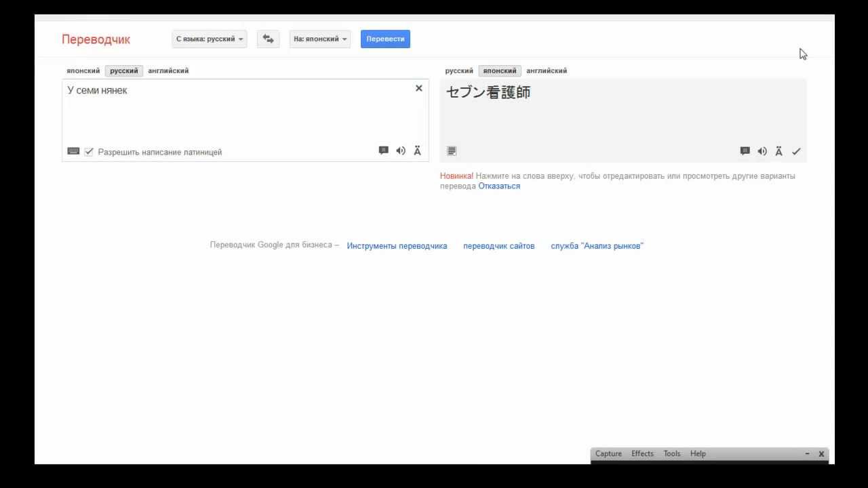
Task: Select source language tab японский
Action: coord(83,70)
